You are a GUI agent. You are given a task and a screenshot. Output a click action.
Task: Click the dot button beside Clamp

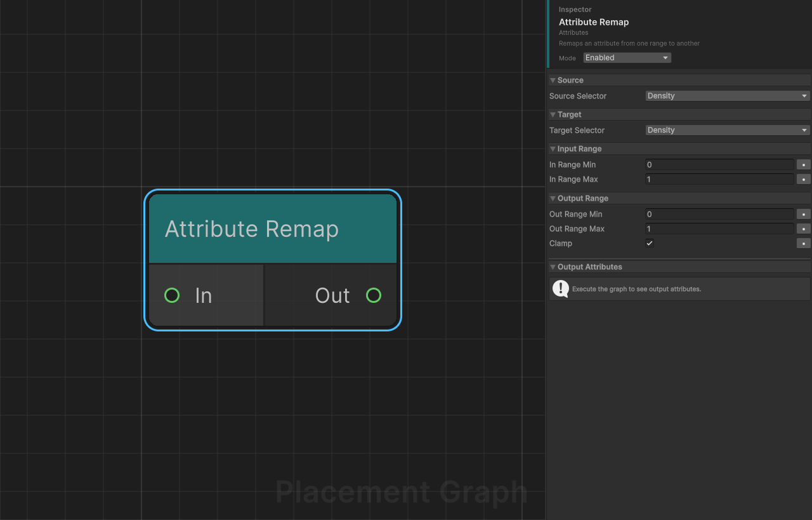[803, 243]
